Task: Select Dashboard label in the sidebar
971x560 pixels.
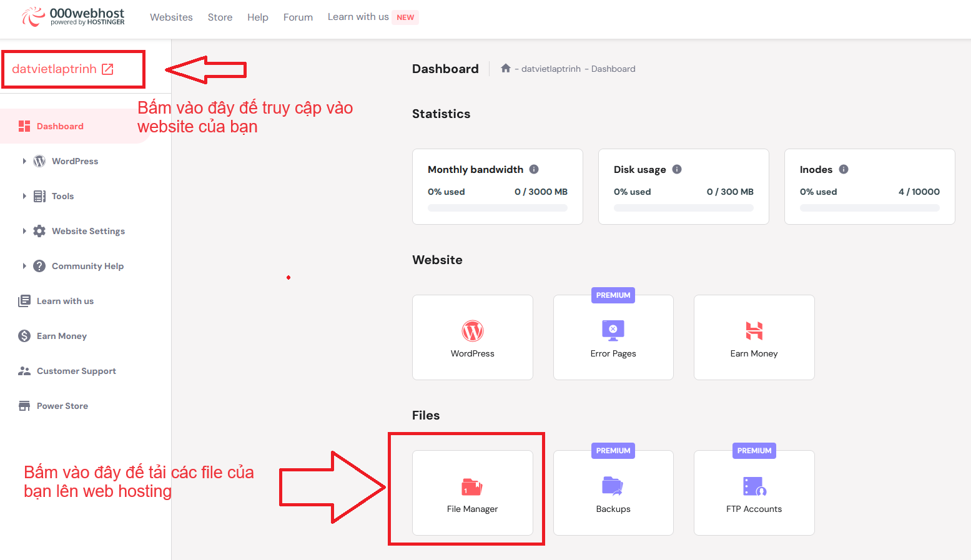Action: pyautogui.click(x=60, y=126)
